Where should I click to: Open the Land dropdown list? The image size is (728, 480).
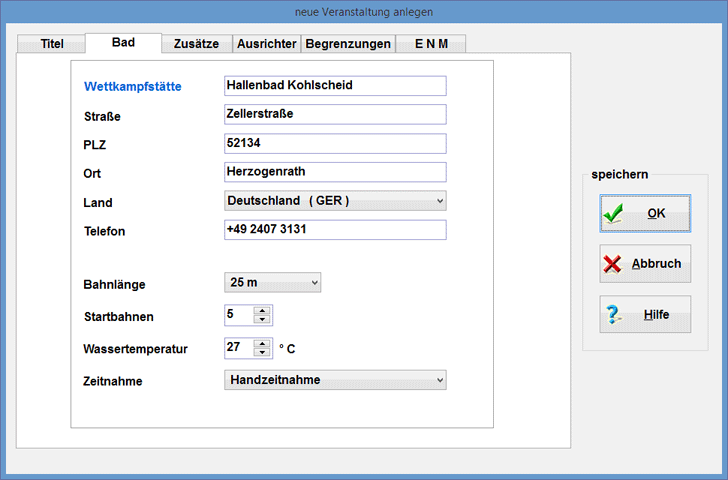pos(440,201)
